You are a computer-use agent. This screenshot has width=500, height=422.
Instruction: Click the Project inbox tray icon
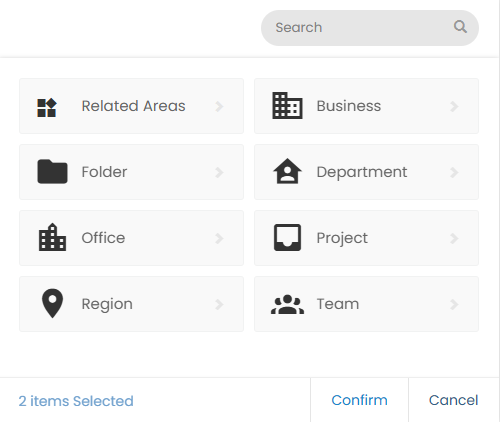click(287, 237)
